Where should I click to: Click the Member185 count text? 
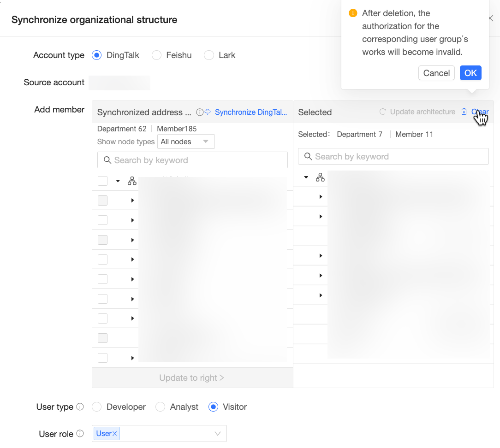pos(177,129)
